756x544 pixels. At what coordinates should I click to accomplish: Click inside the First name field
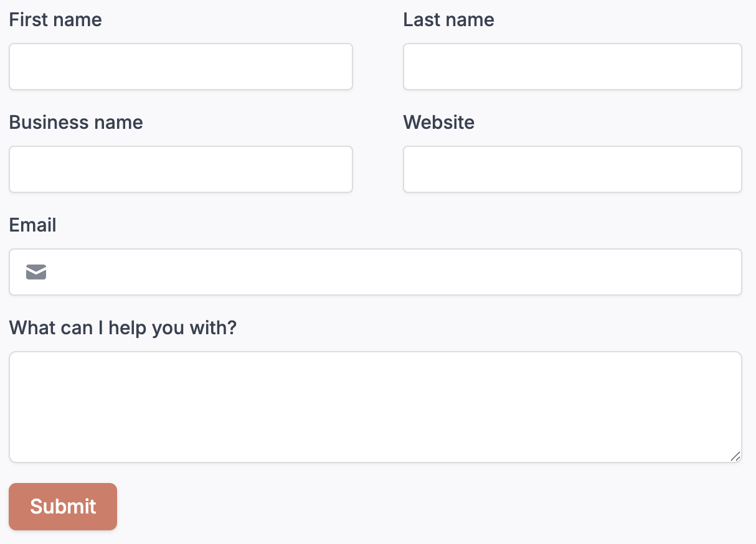(181, 67)
